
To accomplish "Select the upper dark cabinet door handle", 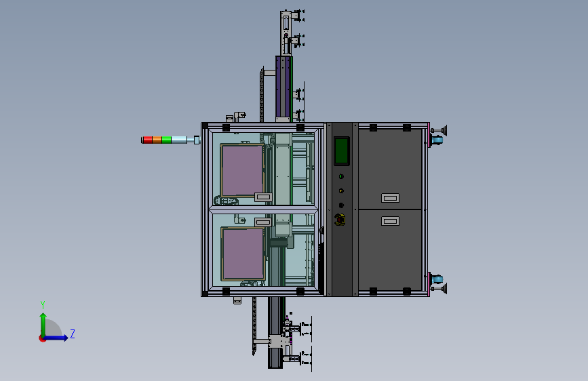I will pyautogui.click(x=391, y=198).
